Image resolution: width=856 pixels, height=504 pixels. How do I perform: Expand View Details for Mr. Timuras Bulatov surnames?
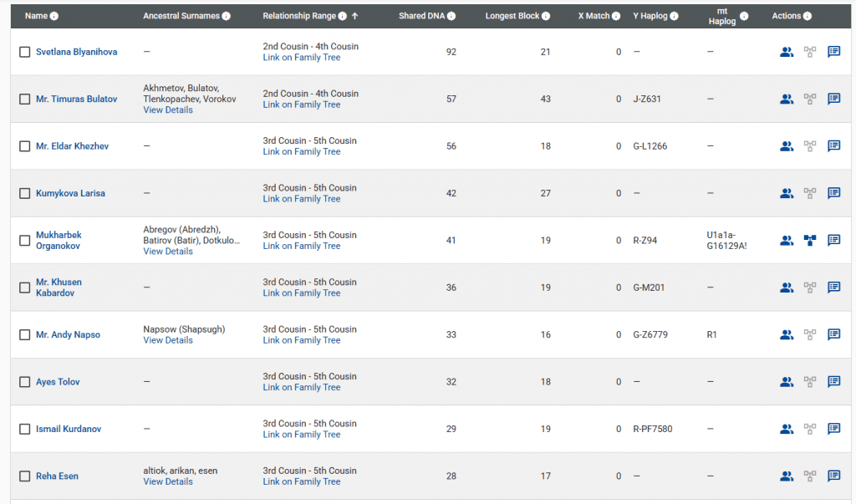point(168,109)
